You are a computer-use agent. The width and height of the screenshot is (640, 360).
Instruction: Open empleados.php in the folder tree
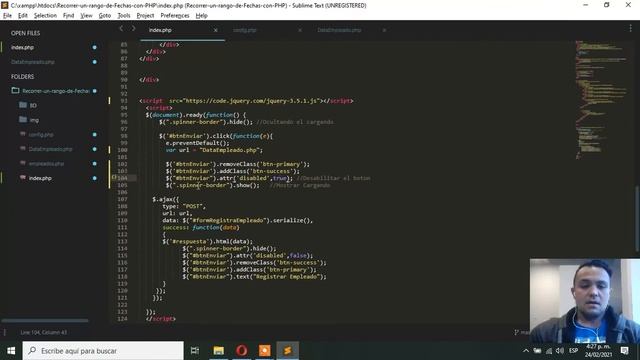[x=46, y=164]
